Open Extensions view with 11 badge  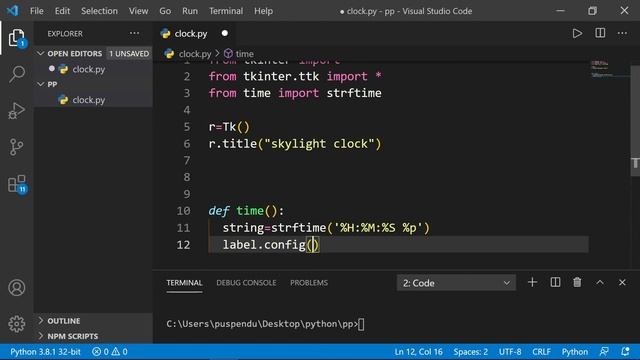tap(17, 184)
